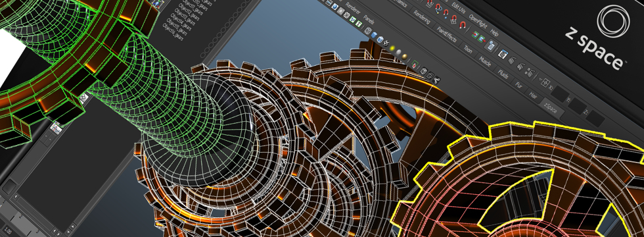Select Object14_gears in the outliner
Image resolution: width=644 pixels, height=237 pixels.
click(181, 22)
